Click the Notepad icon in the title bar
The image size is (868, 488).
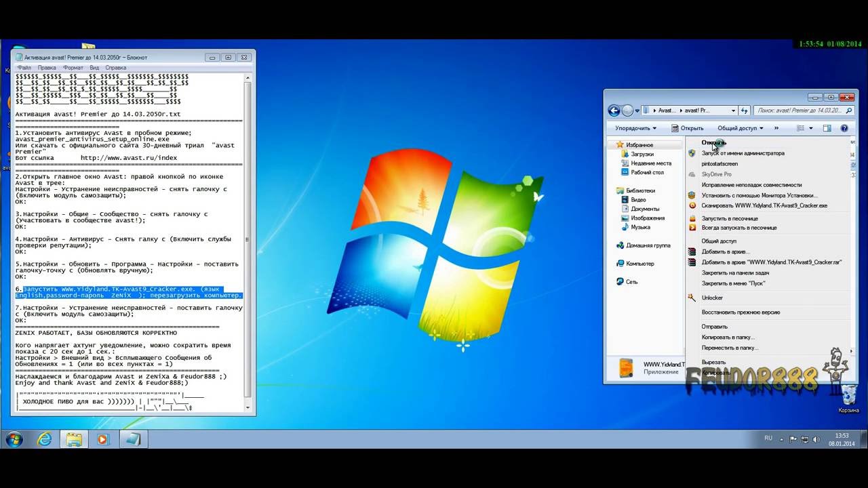18,58
